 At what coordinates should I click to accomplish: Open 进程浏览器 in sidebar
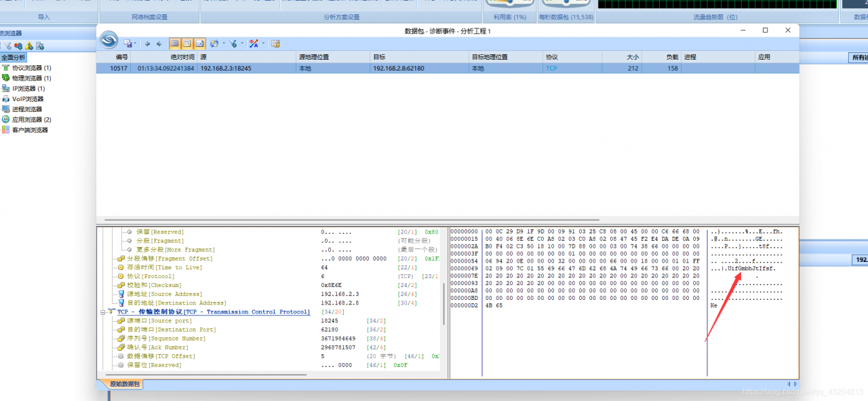point(27,109)
